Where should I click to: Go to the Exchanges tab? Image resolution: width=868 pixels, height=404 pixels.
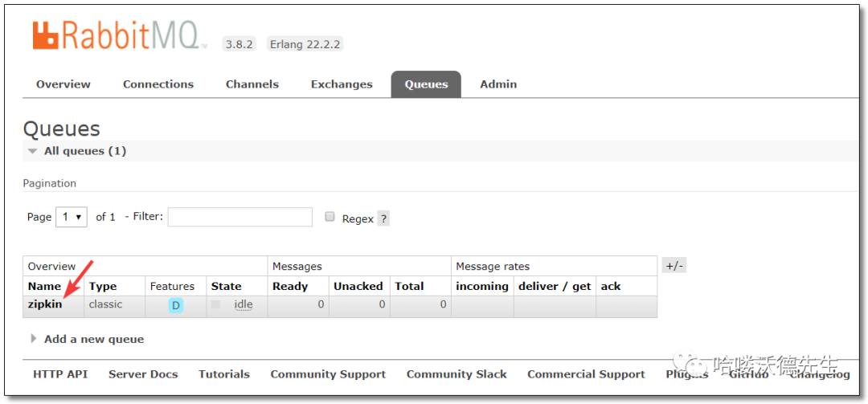click(x=342, y=84)
